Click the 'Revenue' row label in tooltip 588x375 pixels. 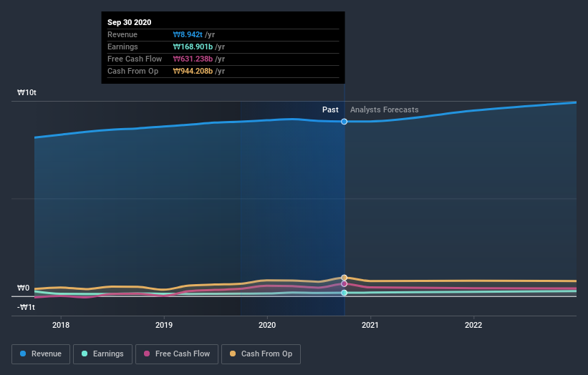122,34
